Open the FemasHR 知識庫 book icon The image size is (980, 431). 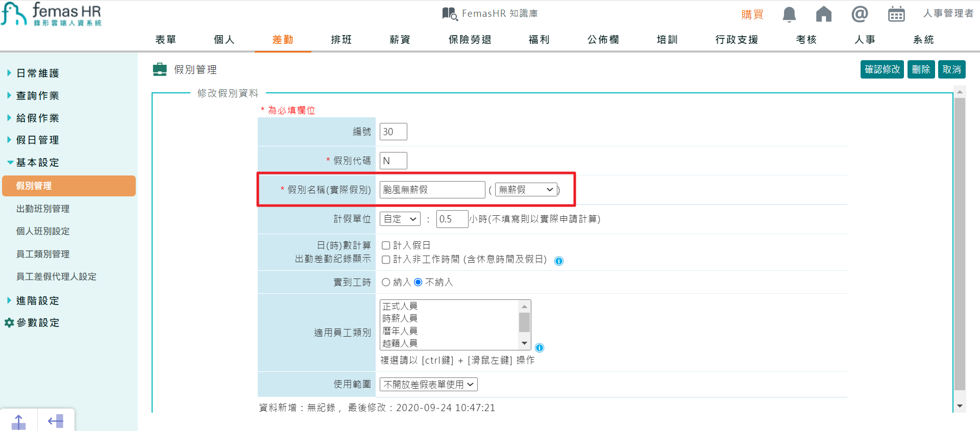(450, 14)
